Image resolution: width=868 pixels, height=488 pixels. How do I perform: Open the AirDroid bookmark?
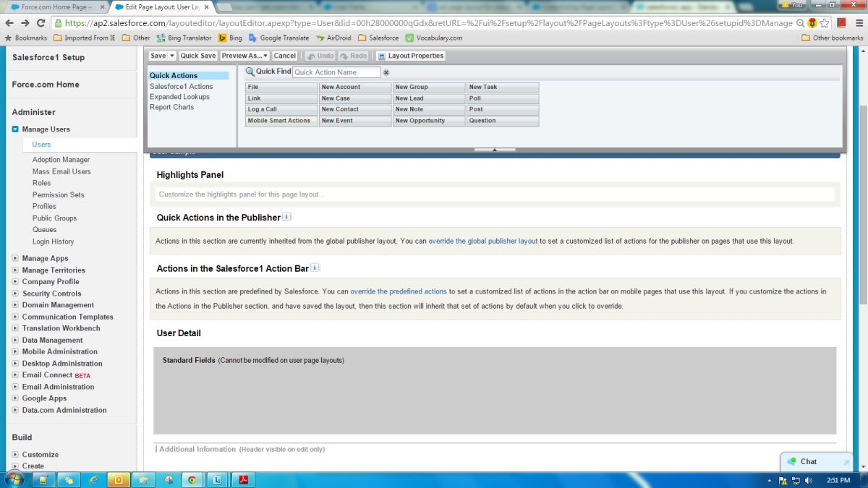(333, 38)
